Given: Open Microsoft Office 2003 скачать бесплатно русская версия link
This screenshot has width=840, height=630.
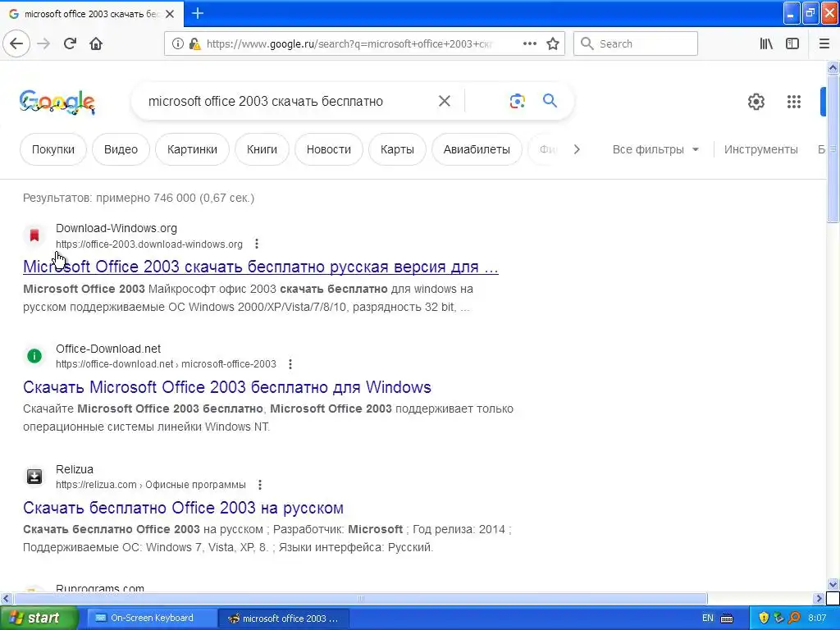Looking at the screenshot, I should point(260,267).
